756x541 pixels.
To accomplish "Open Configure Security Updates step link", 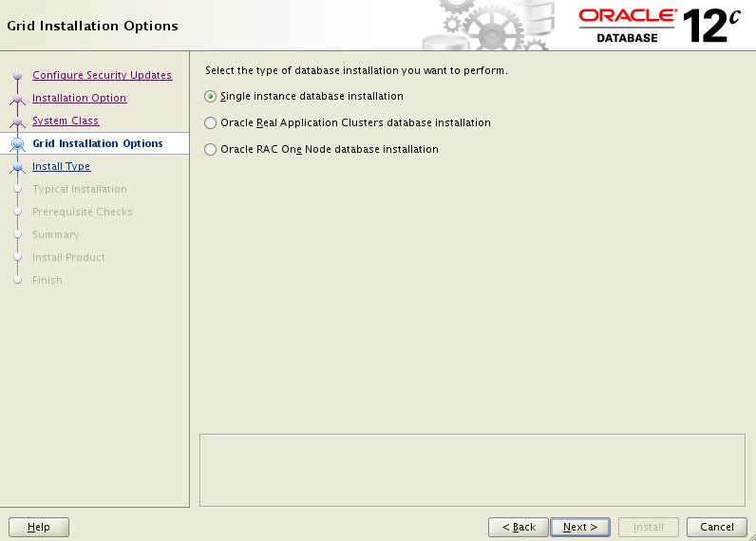I will 103,75.
